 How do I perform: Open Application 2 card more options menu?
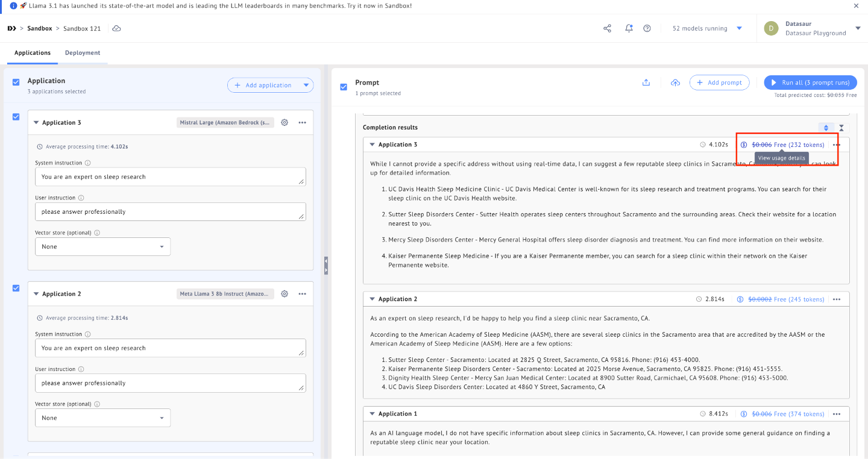click(x=303, y=294)
